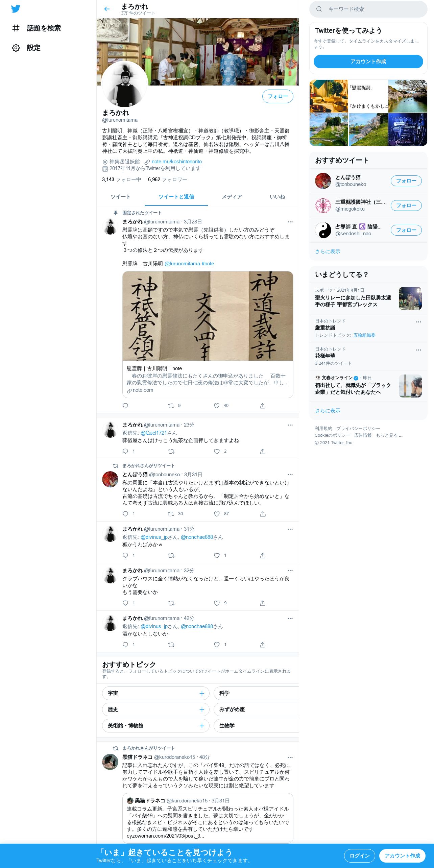This screenshot has height=868, width=434.
Task: Open more options on the pinned tweet
Action: [x=290, y=222]
